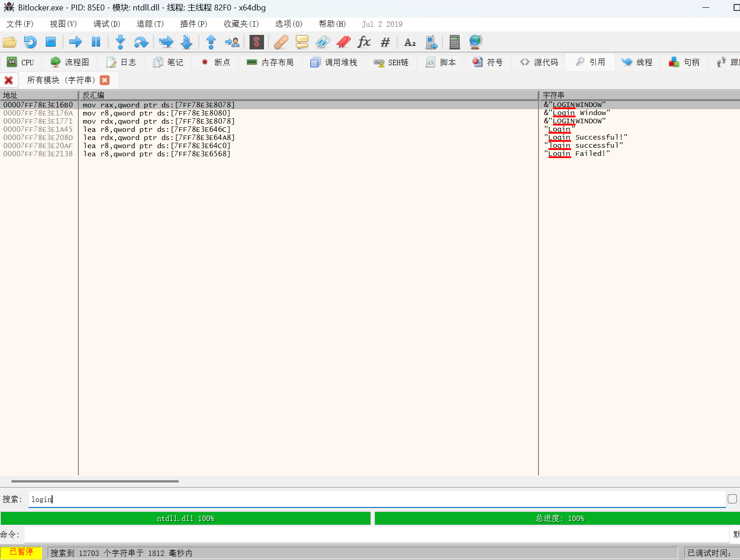Screen dimensions: 740x560
Task: Click the Step Over icon
Action: click(x=141, y=42)
